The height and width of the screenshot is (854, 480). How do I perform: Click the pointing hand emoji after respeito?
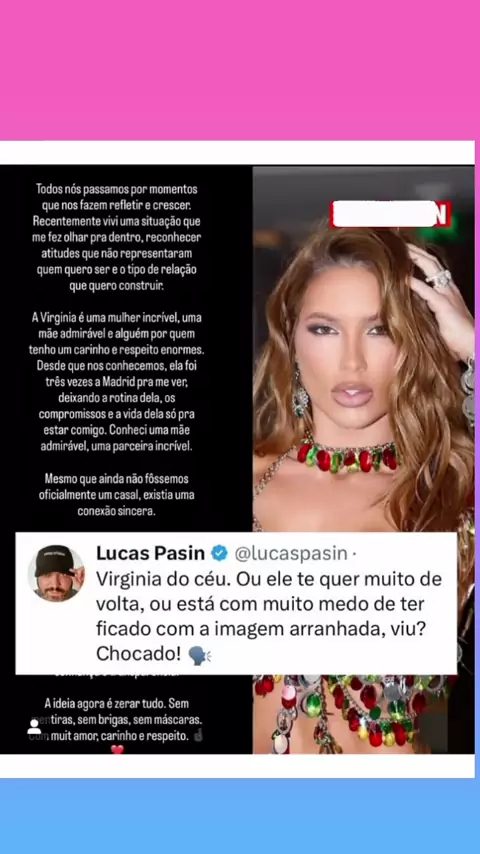pyautogui.click(x=199, y=736)
